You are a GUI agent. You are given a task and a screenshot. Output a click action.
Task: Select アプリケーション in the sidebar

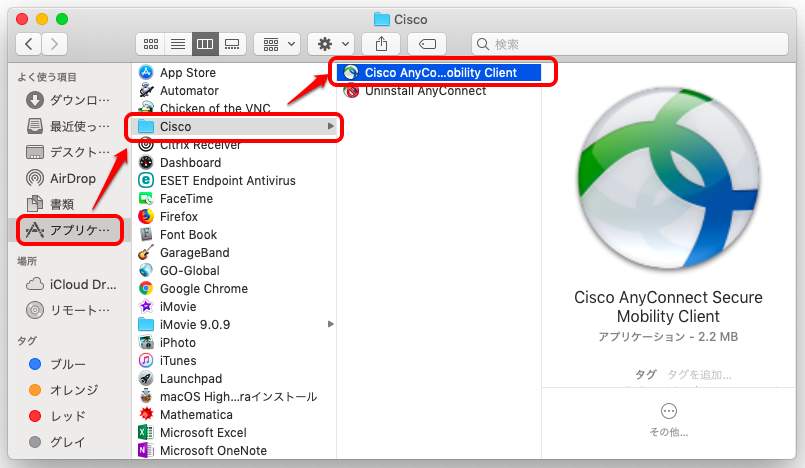(69, 230)
